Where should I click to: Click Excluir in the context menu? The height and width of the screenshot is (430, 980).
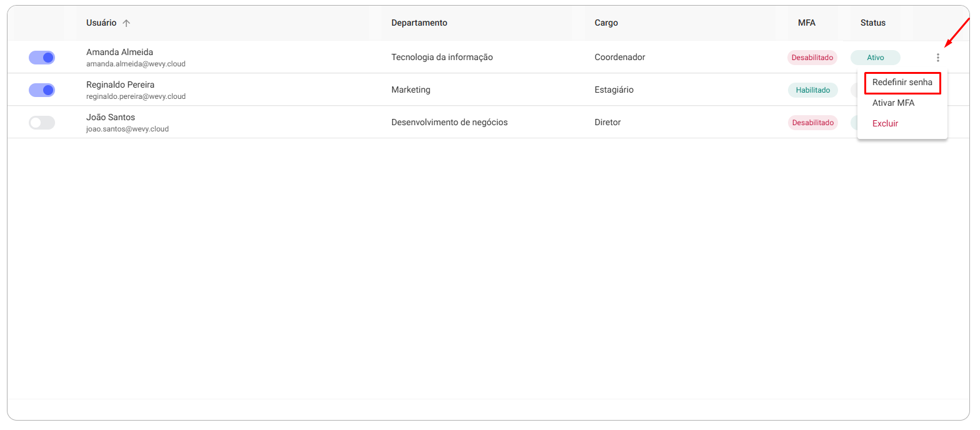[885, 123]
